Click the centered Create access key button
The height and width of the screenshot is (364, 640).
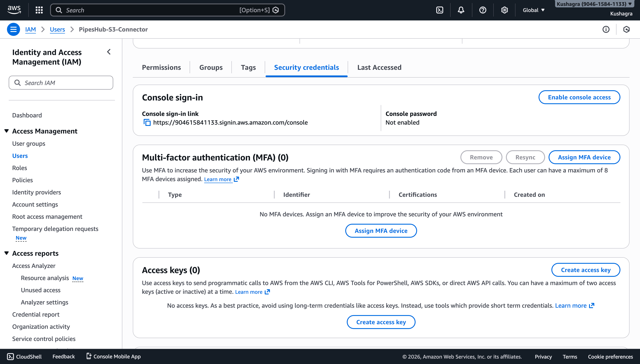click(381, 322)
